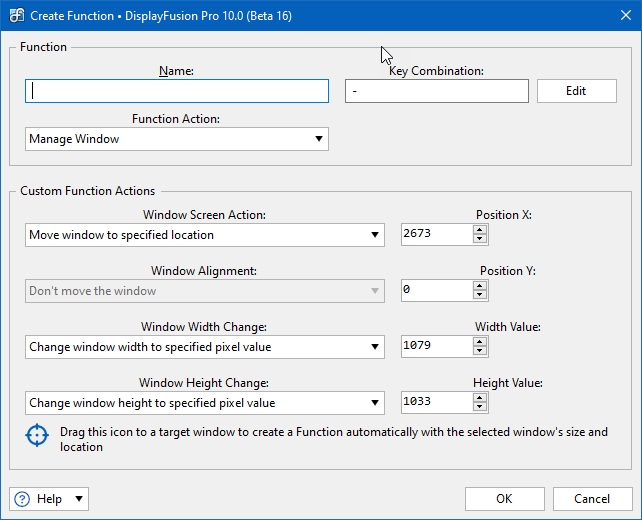This screenshot has height=520, width=642.
Task: Decrease Height Value with down arrow
Action: point(480,407)
